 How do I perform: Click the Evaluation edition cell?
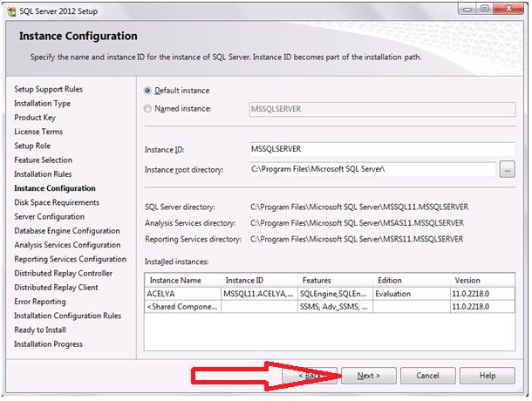[x=412, y=294]
